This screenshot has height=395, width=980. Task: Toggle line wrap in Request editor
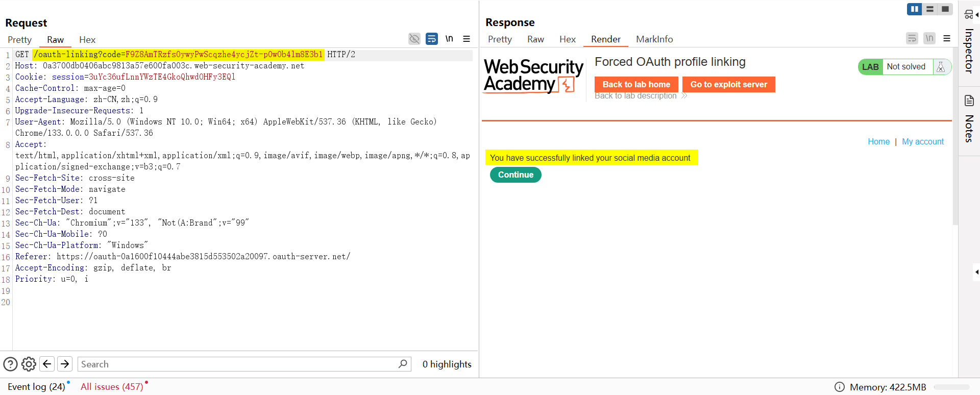(x=432, y=39)
